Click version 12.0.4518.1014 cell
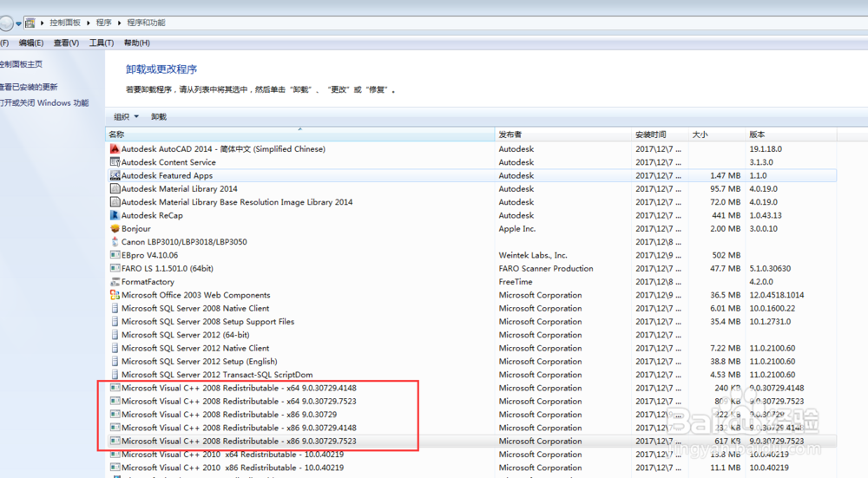This screenshot has width=868, height=478. click(x=777, y=295)
